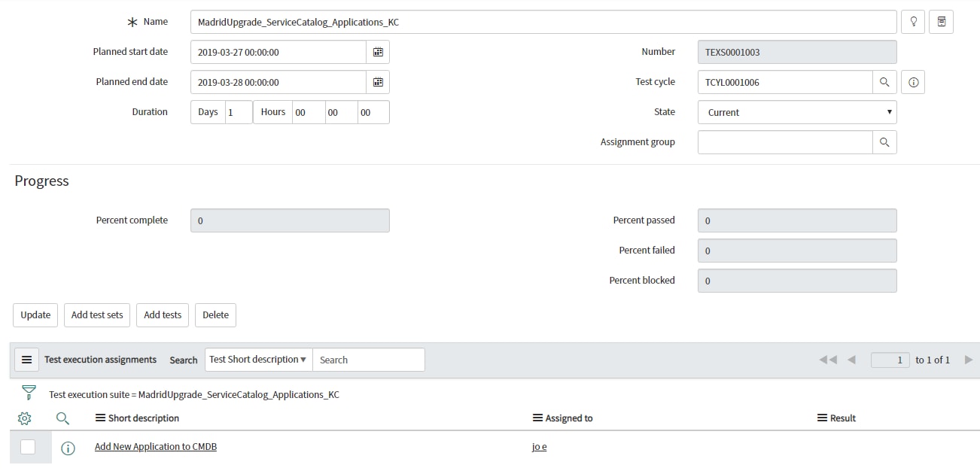Open the Add New Application to CMDB record
This screenshot has width=980, height=474.
[x=155, y=446]
